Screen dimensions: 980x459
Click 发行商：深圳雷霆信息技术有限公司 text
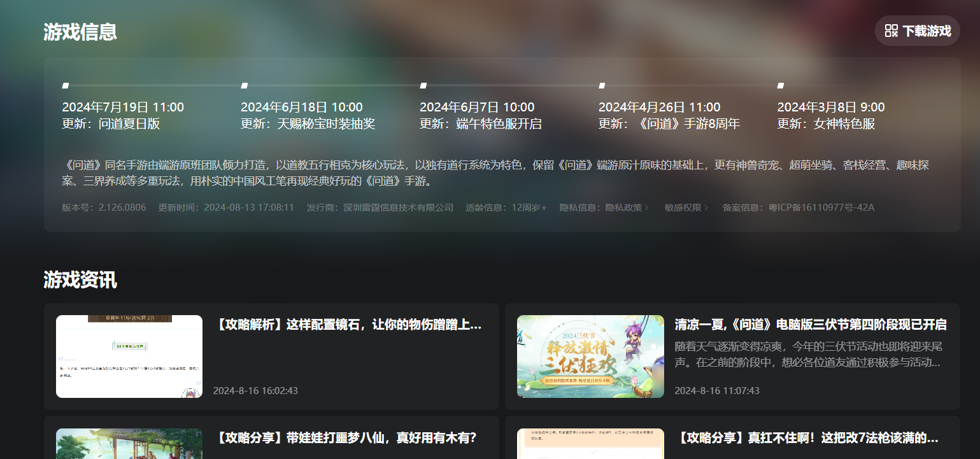click(x=380, y=208)
